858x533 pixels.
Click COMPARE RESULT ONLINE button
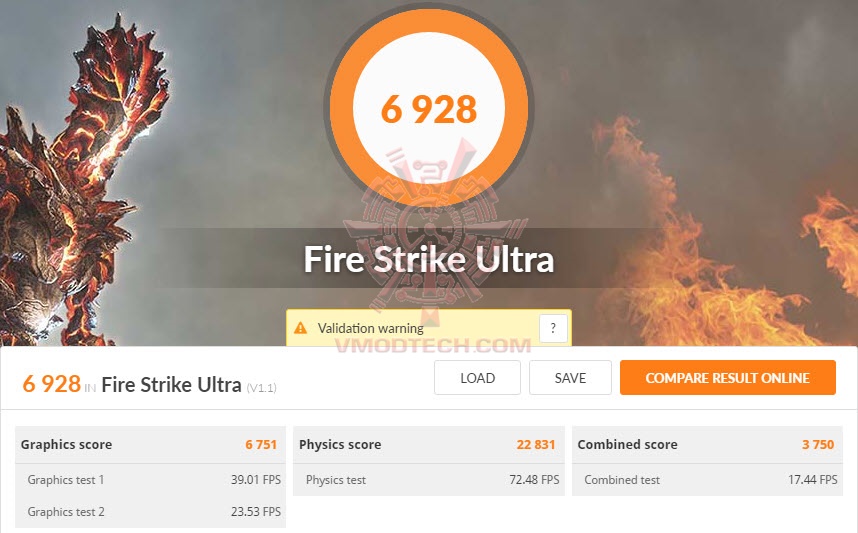728,378
